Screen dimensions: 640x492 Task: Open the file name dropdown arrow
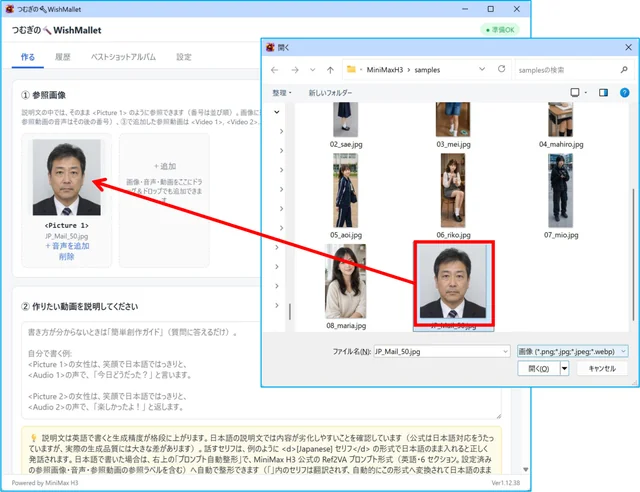click(505, 352)
